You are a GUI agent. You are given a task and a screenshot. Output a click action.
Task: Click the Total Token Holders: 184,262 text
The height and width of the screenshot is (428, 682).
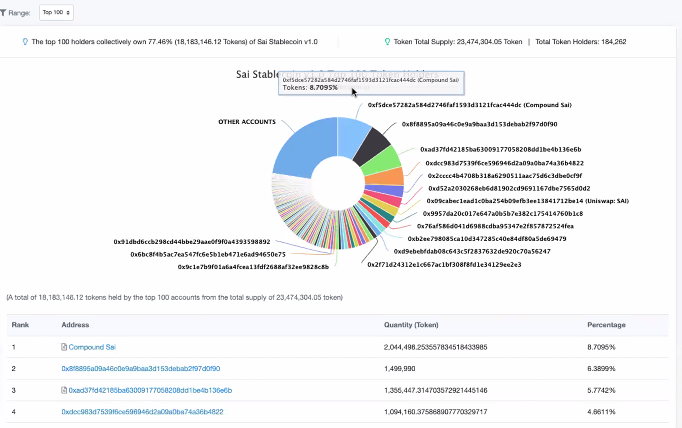pyautogui.click(x=581, y=42)
